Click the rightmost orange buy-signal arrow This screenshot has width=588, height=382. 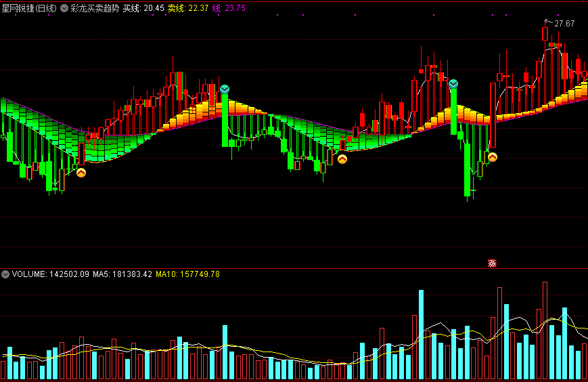(493, 158)
